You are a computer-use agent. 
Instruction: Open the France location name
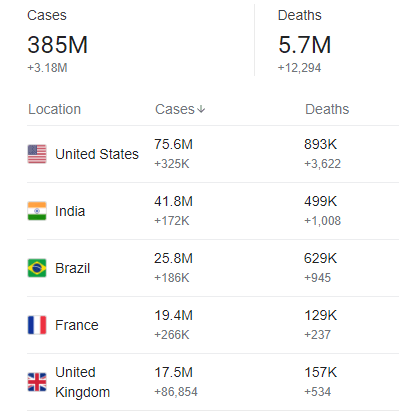click(x=77, y=325)
